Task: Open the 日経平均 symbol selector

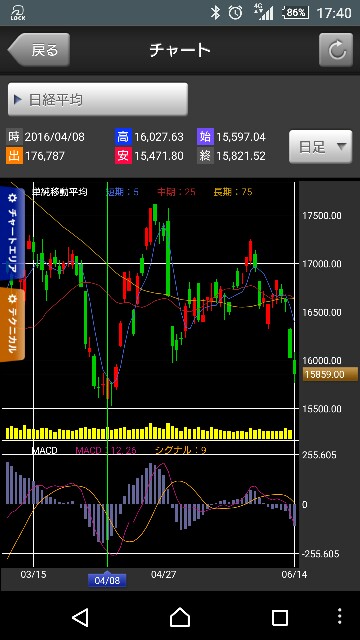Action: coord(98,100)
